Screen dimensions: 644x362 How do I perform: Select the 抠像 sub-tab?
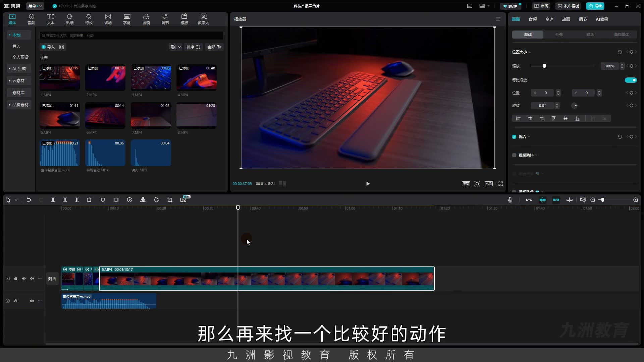559,35
